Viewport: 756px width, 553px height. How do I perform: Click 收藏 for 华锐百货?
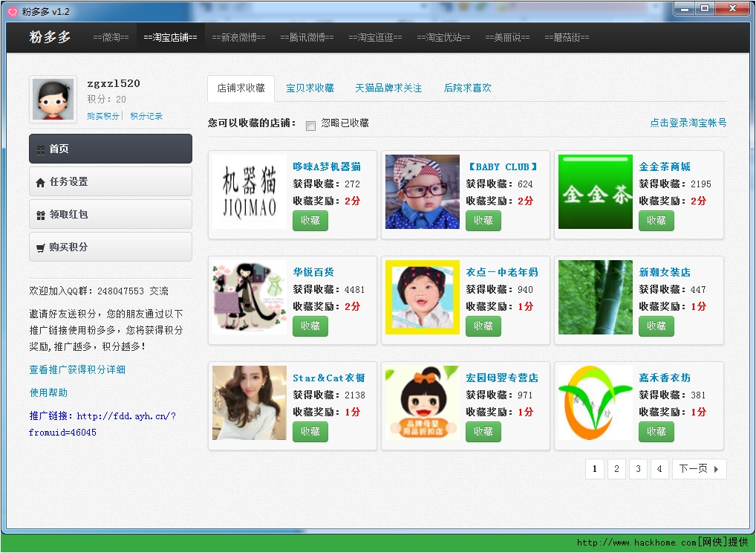click(x=310, y=326)
